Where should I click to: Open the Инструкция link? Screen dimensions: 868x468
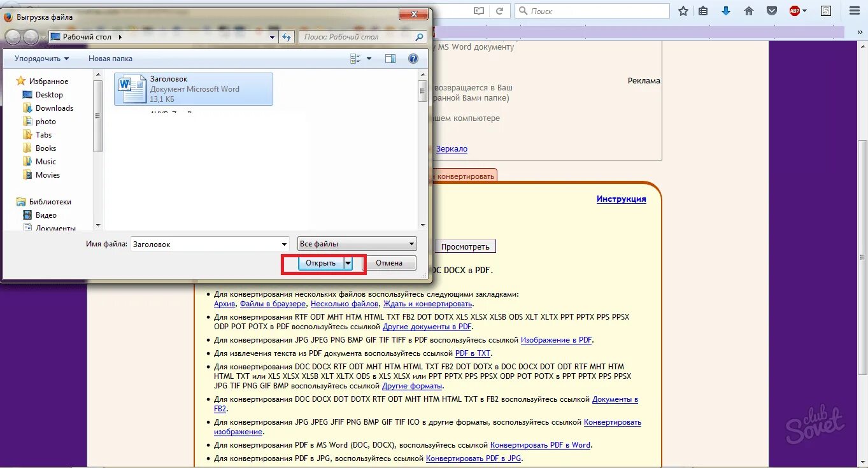(622, 199)
